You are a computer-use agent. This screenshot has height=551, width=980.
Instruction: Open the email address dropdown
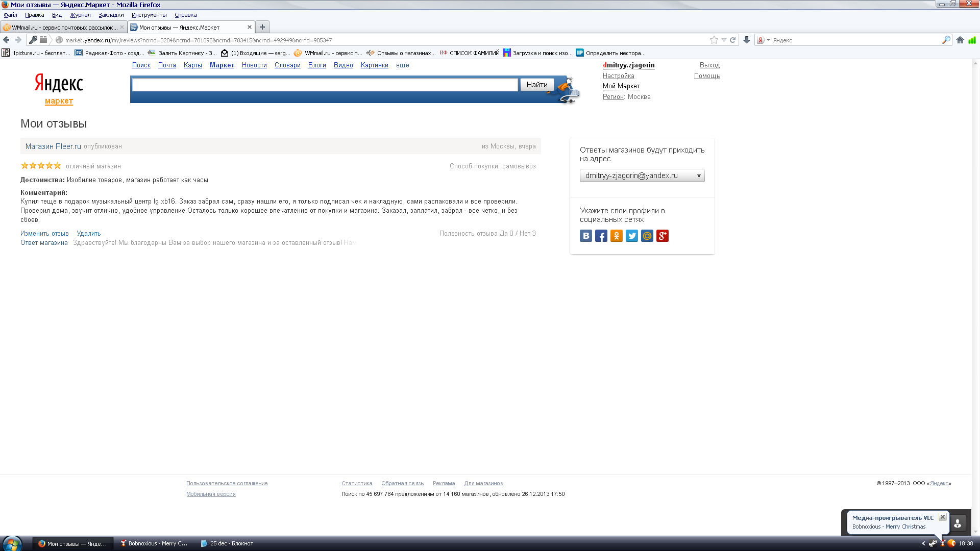[x=642, y=176]
